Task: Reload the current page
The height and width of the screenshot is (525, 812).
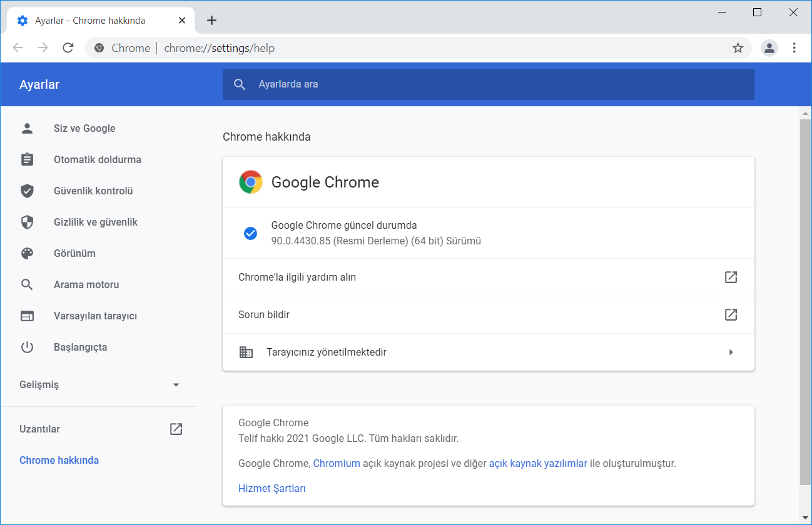Action: [x=68, y=48]
